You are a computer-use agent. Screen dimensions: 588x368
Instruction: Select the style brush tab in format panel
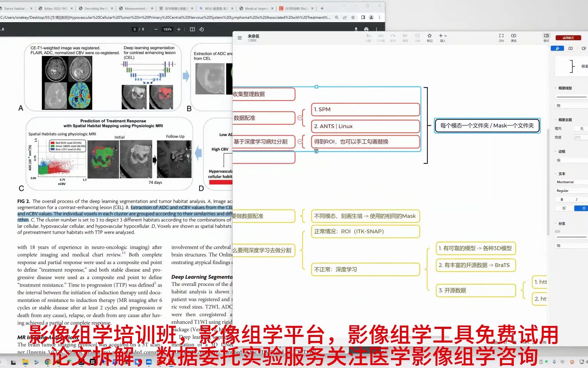(557, 48)
